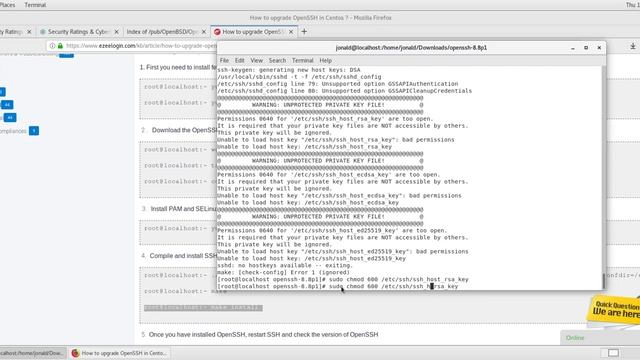Open the Terminal app menu in top panel
Image resolution: width=640 pixels, height=360 pixels.
pos(35,5)
